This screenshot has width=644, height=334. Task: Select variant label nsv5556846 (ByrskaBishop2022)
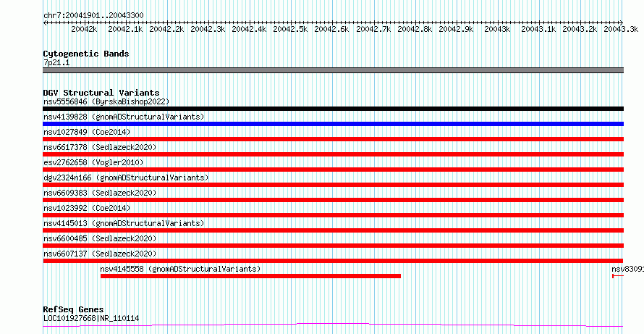(106, 101)
